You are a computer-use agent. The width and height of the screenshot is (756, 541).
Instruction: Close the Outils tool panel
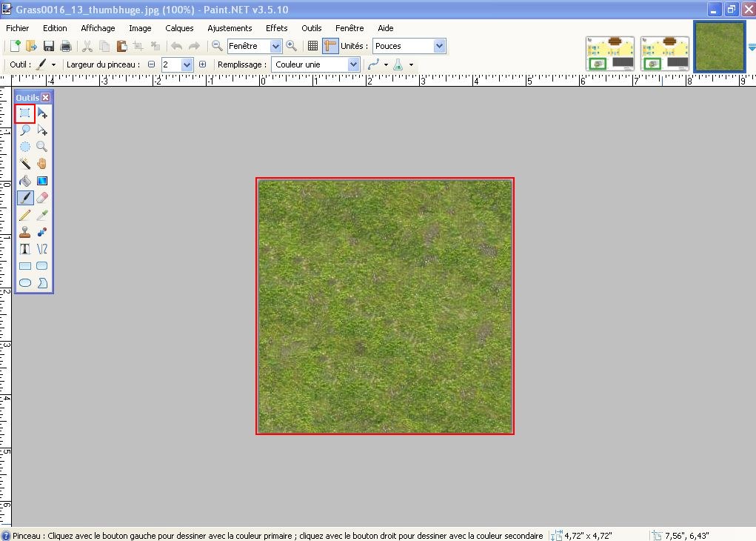coord(46,97)
